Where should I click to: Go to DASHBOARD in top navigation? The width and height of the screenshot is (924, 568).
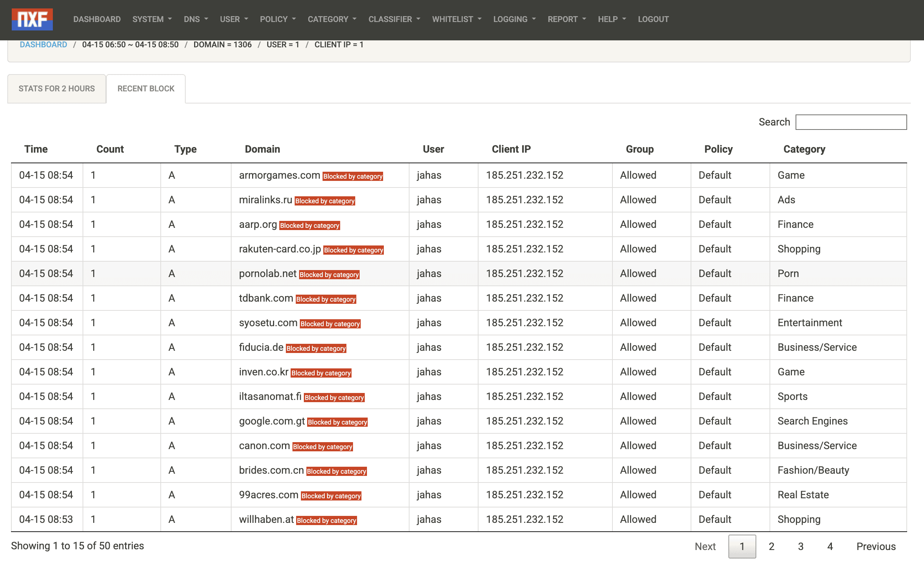pyautogui.click(x=97, y=19)
